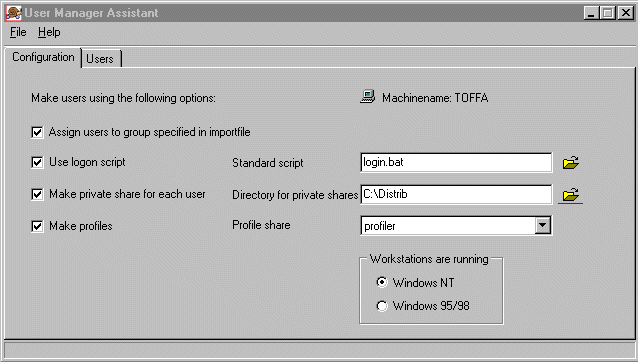The width and height of the screenshot is (638, 362).
Task: Maximize the User Manager Assistant window
Action: click(x=607, y=13)
